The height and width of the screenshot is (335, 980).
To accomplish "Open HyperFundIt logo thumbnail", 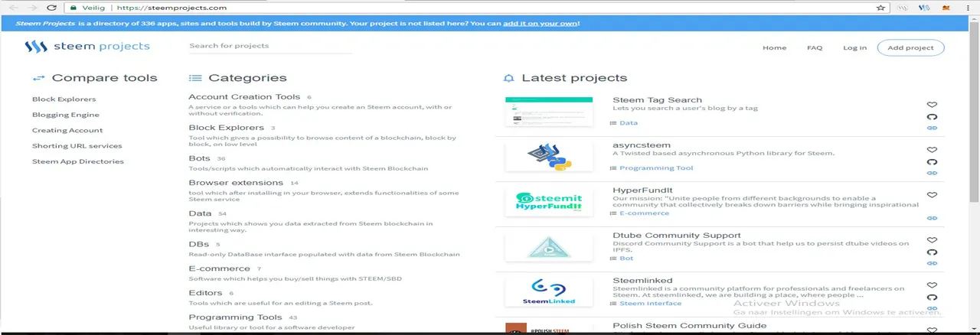I will click(x=549, y=202).
